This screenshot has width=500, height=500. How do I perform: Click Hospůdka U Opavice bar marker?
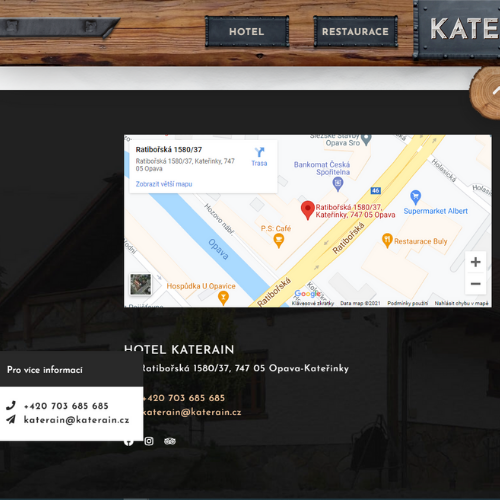click(x=223, y=298)
